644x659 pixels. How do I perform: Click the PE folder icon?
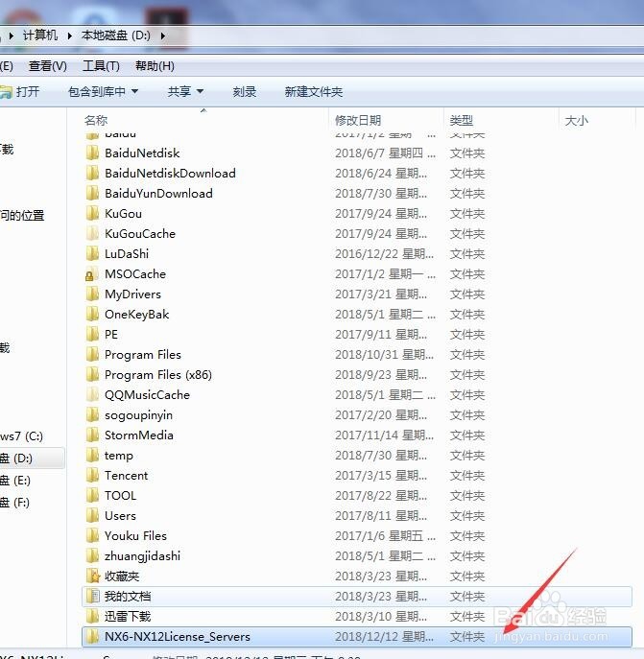click(92, 335)
